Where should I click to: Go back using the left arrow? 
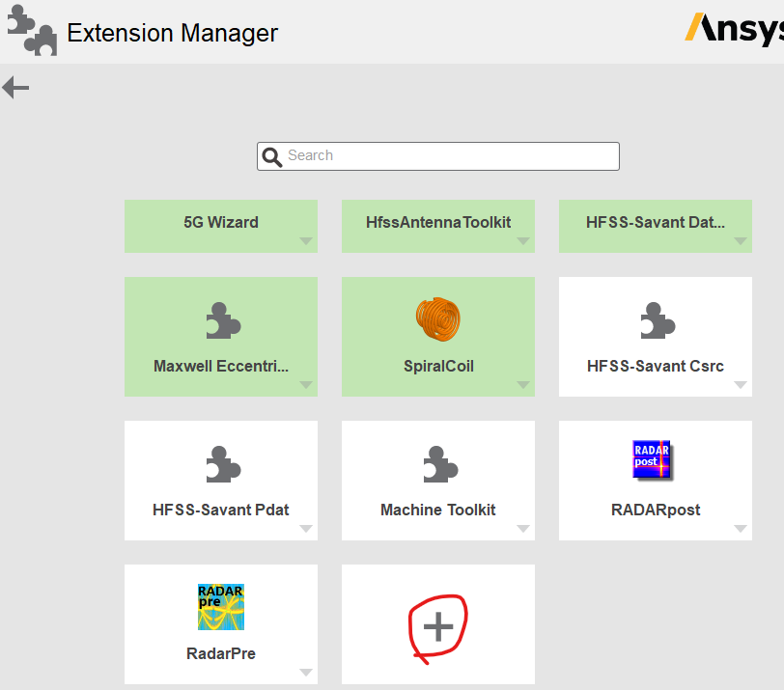click(x=15, y=88)
